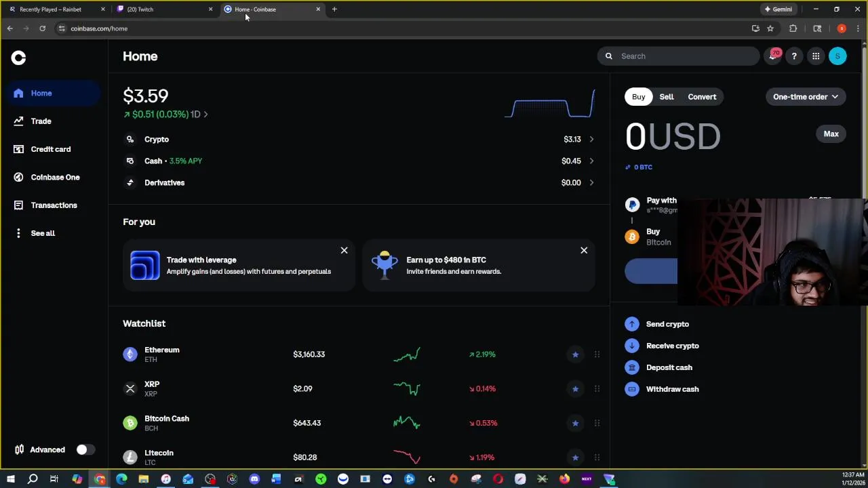The image size is (868, 488).
Task: Click the 0 USD amount field
Action: [x=673, y=136]
